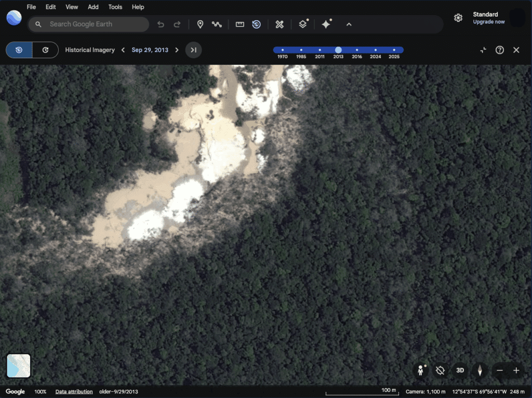Collapse the toolbar with the chevron

(349, 24)
